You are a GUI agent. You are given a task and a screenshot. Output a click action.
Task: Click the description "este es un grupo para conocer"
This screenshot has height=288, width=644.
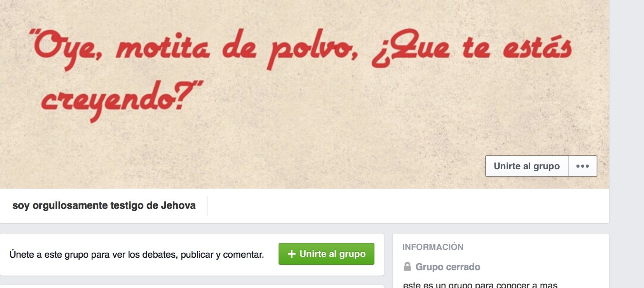click(480, 285)
